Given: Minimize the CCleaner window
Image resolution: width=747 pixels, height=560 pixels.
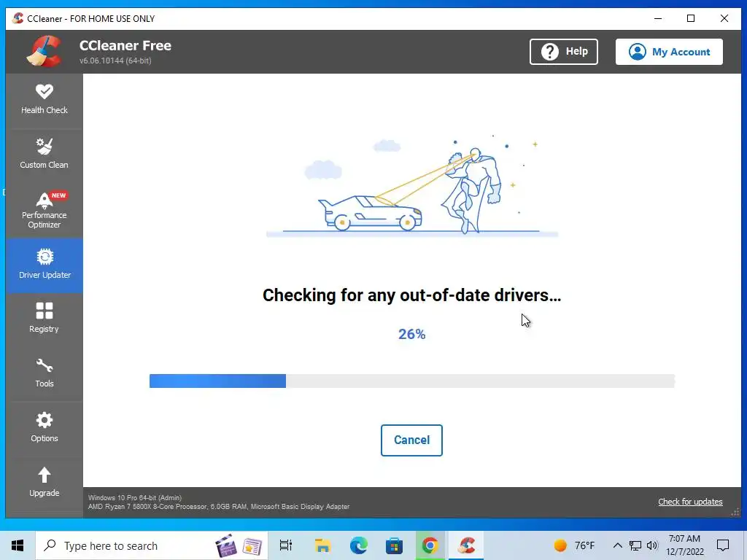Looking at the screenshot, I should coord(658,18).
